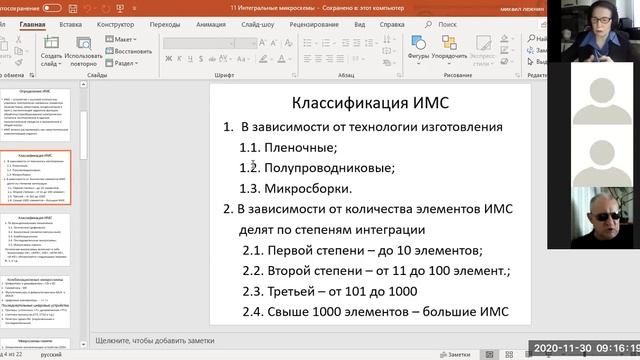Toggle strikethrough formatting
This screenshot has width=640, height=360.
point(212,59)
